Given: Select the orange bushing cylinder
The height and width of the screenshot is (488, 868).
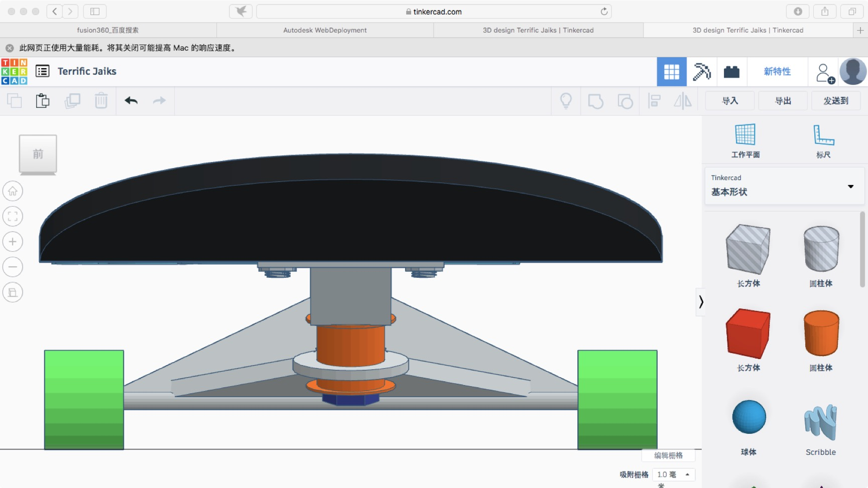Looking at the screenshot, I should click(x=350, y=346).
